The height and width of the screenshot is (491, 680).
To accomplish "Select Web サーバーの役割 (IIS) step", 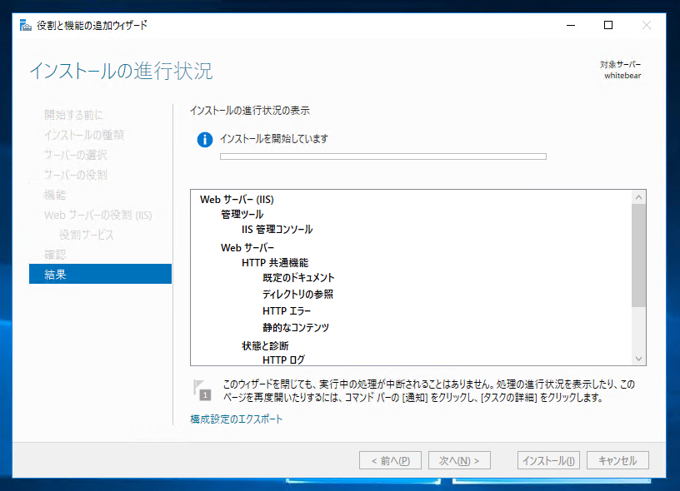I will pyautogui.click(x=98, y=215).
